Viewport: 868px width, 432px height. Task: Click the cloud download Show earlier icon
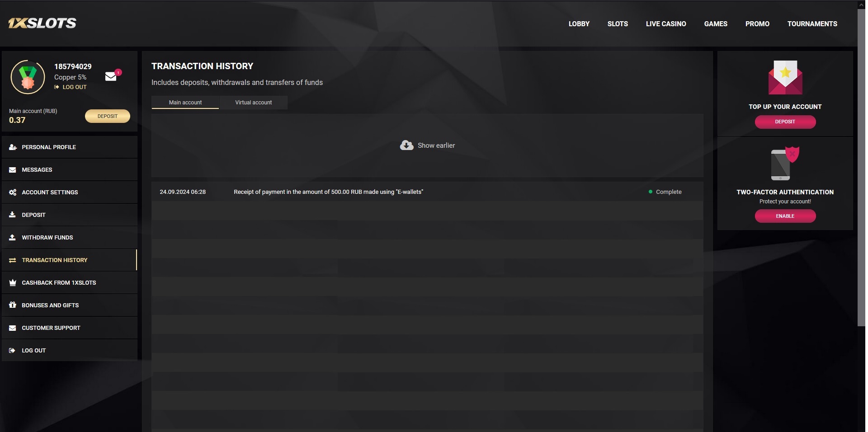tap(406, 145)
